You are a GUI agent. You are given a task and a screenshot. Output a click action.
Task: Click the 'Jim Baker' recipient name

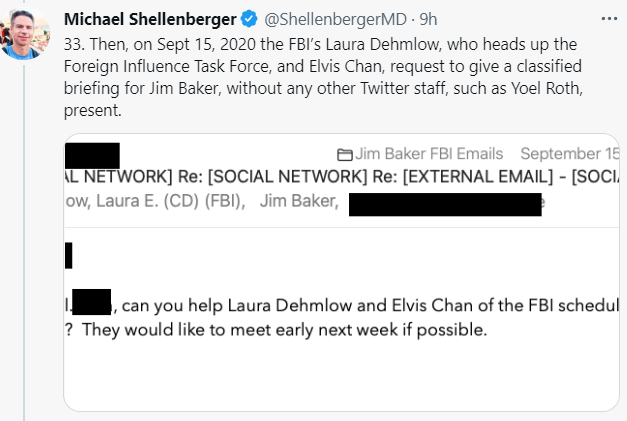pos(297,204)
